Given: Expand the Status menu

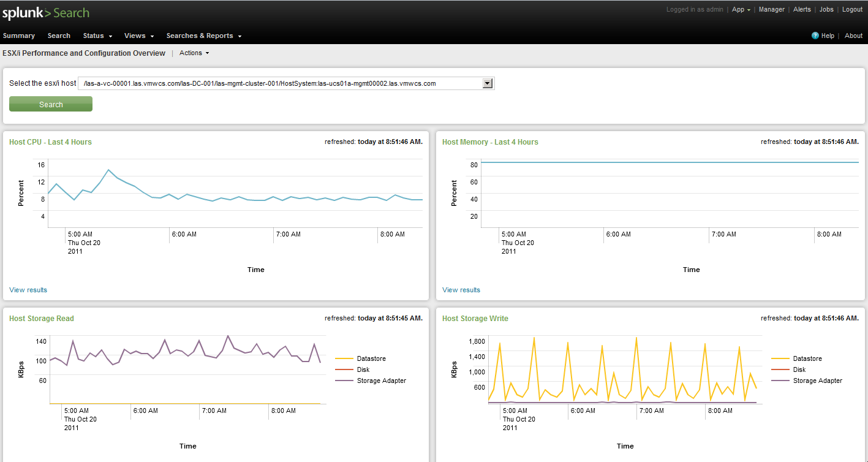Looking at the screenshot, I should (97, 36).
